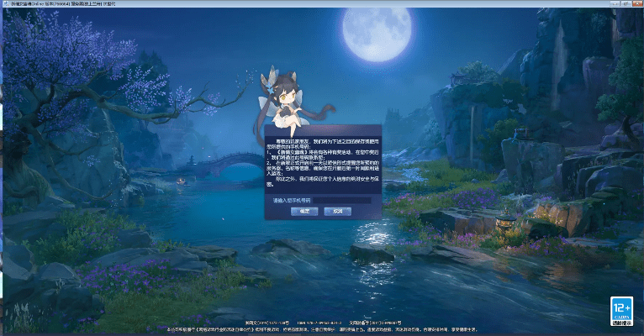Screen dimensions: 644x336
Task: Click the 适龄提示 label under the 12+ badge
Action: (621, 322)
